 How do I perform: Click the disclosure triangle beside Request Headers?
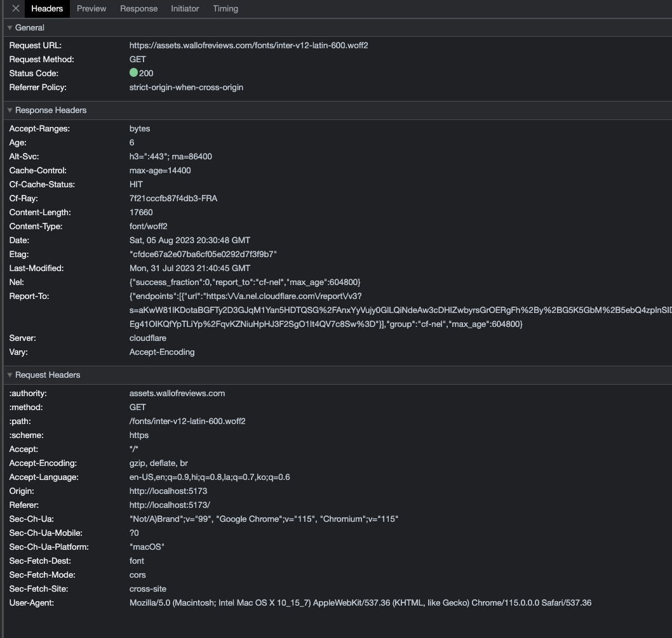[10, 375]
